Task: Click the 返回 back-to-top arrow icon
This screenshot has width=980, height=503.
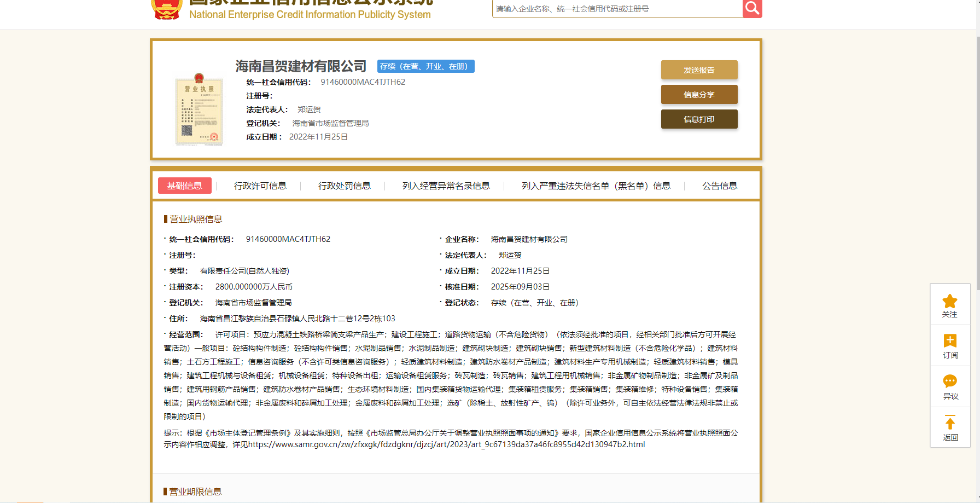Action: 950,422
